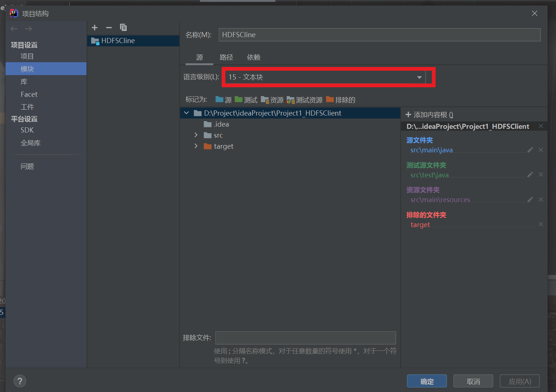This screenshot has height=392, width=556.
Task: Expand the src folder
Action: coord(196,135)
